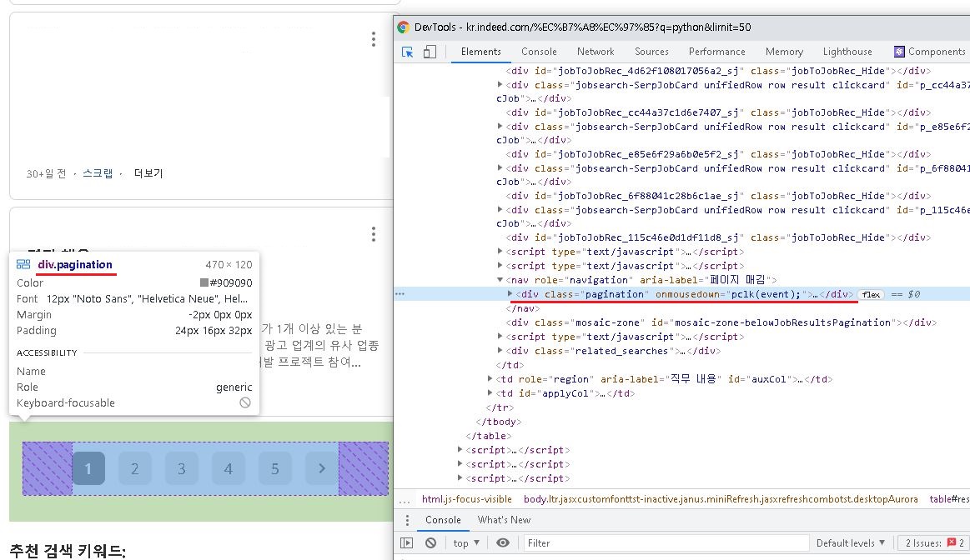
Task: Click the ellipsis beside the selected element row
Action: point(400,294)
